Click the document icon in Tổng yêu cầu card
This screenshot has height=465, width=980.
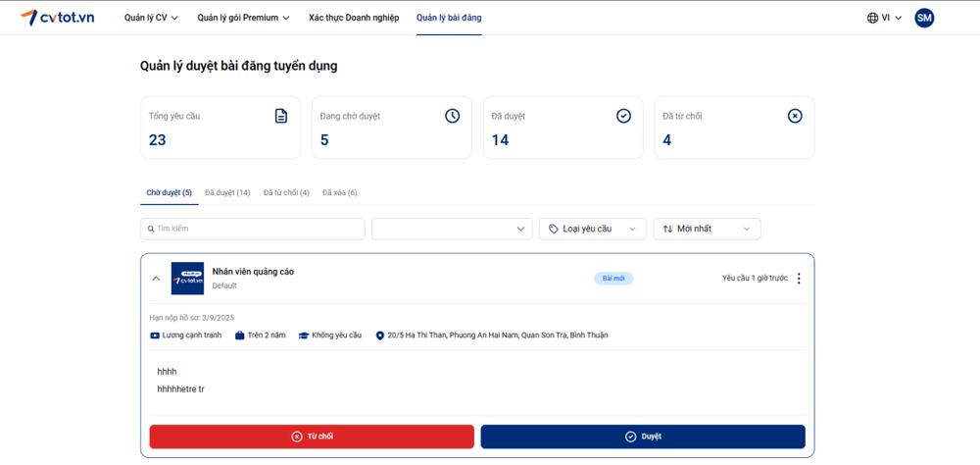coord(281,116)
